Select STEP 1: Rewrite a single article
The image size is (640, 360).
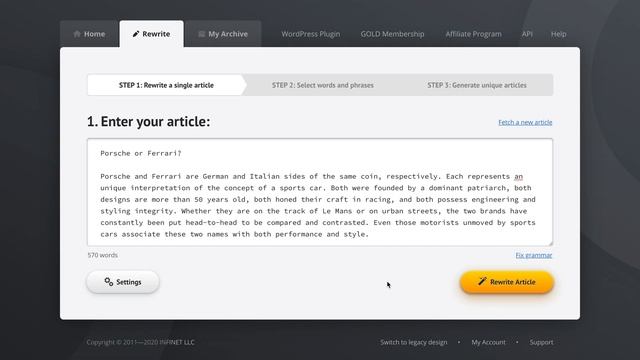click(166, 85)
